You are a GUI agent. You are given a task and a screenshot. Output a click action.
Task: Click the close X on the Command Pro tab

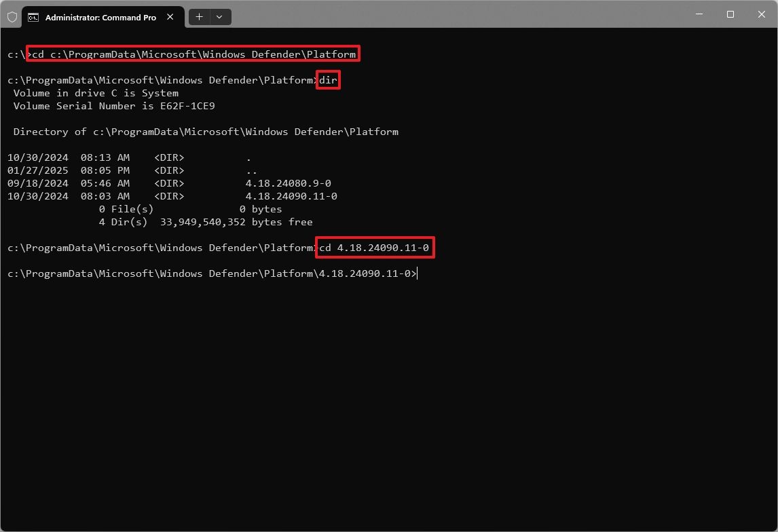(170, 17)
